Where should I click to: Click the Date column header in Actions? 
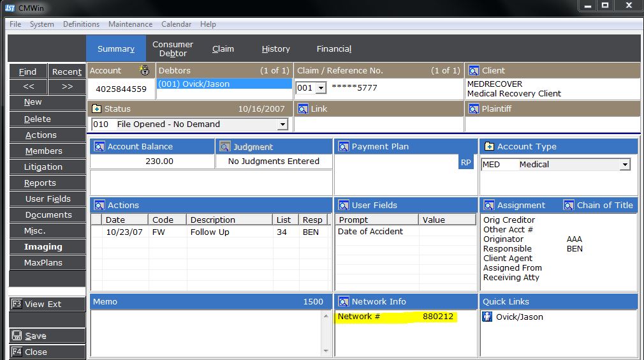(x=125, y=220)
